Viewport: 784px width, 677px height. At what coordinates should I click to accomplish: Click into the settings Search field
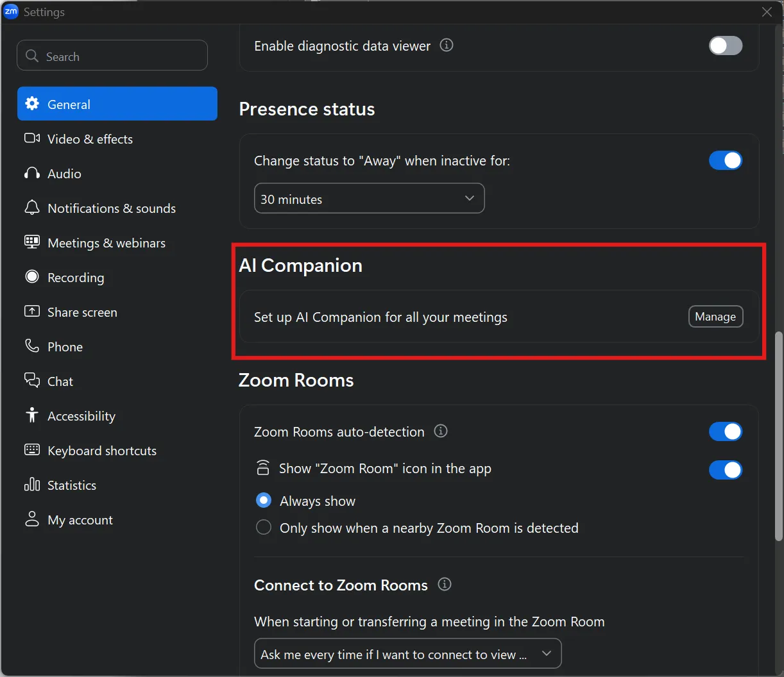coord(112,56)
